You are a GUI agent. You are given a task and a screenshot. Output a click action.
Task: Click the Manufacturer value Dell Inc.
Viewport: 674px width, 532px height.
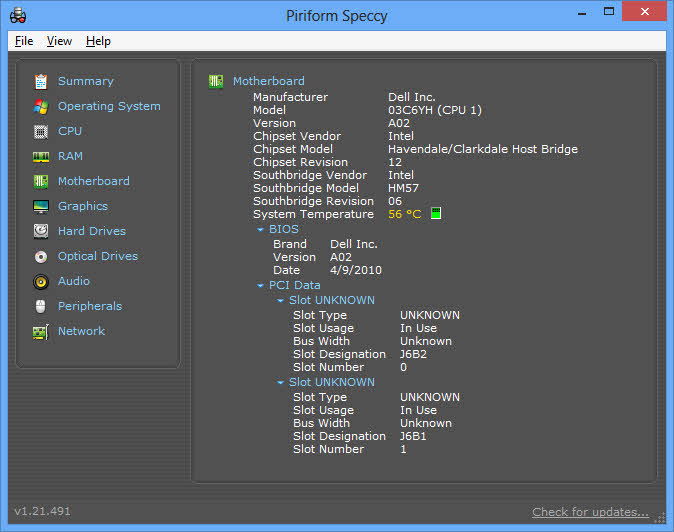click(x=411, y=97)
